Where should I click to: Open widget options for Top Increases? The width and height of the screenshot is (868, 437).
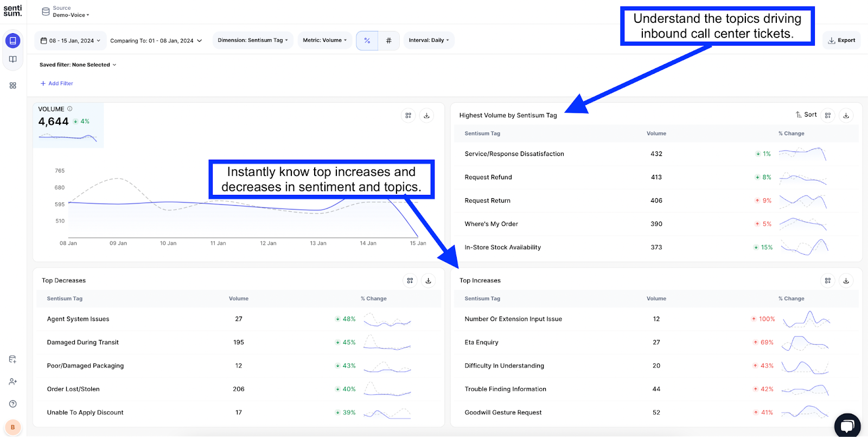[x=827, y=281]
